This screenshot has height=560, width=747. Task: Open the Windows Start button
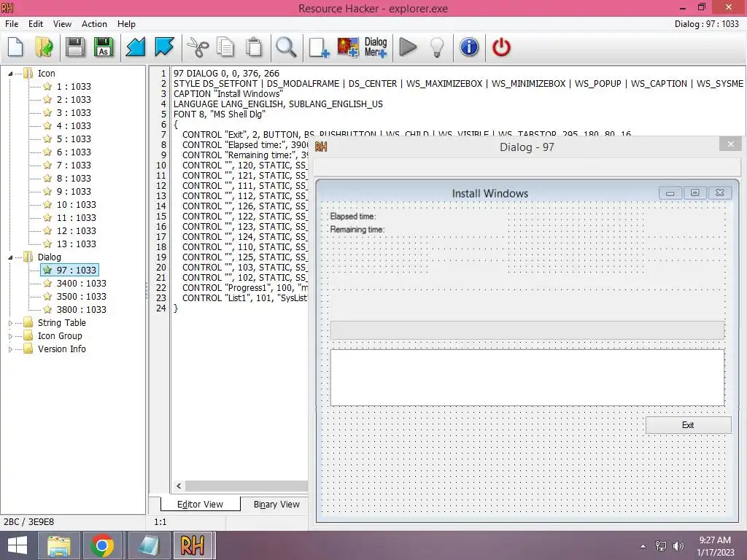click(18, 545)
